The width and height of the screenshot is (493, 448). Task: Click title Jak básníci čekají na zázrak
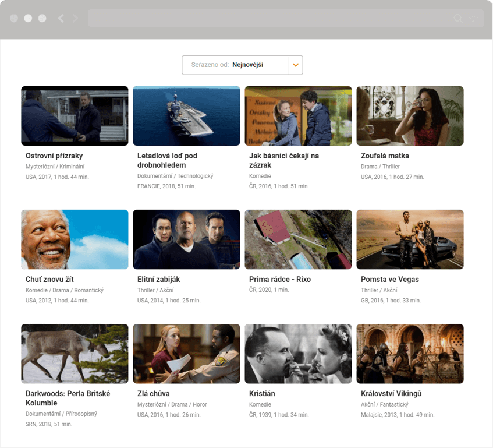tap(284, 160)
